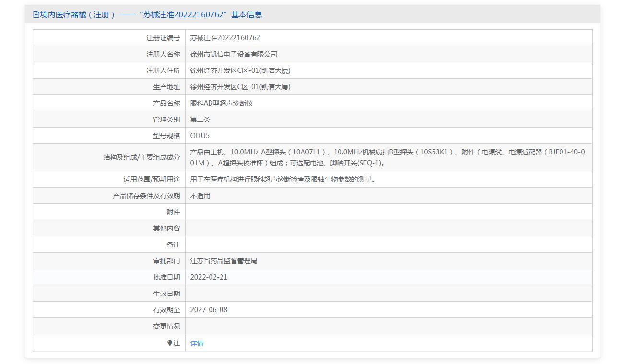This screenshot has width=620, height=364.
Task: Click the 适用范围/预期用途 intended use text
Action: point(282,179)
